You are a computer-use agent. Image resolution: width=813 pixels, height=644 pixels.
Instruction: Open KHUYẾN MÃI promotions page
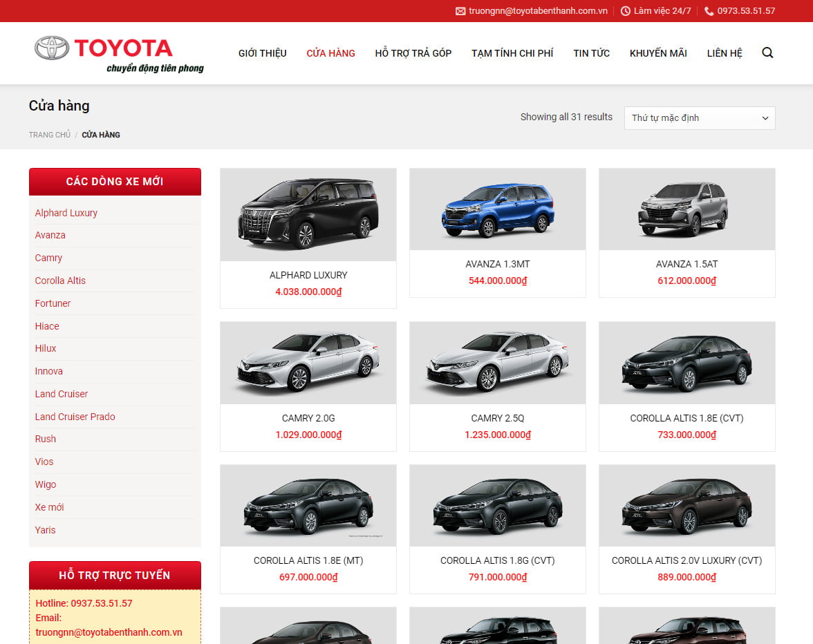pos(658,53)
